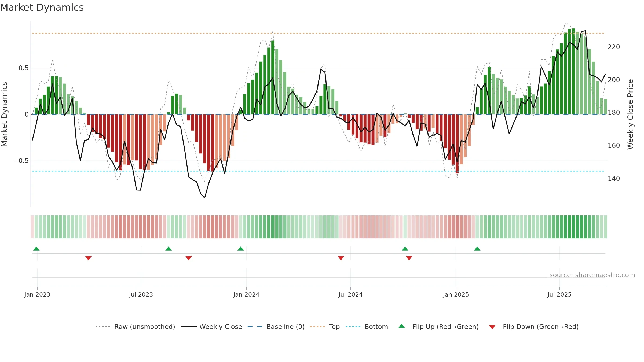
Task: Click the Jan 2023 x-axis label
Action: (x=37, y=294)
